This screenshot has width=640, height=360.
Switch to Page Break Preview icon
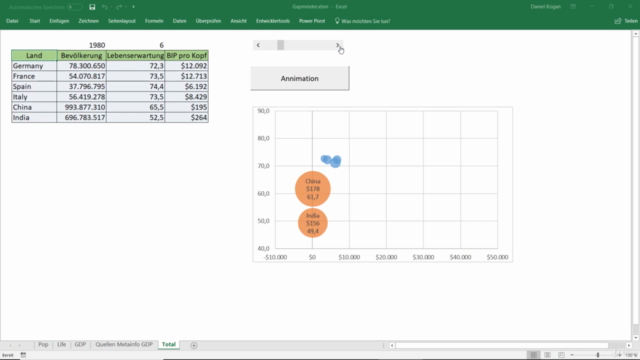tap(561, 355)
